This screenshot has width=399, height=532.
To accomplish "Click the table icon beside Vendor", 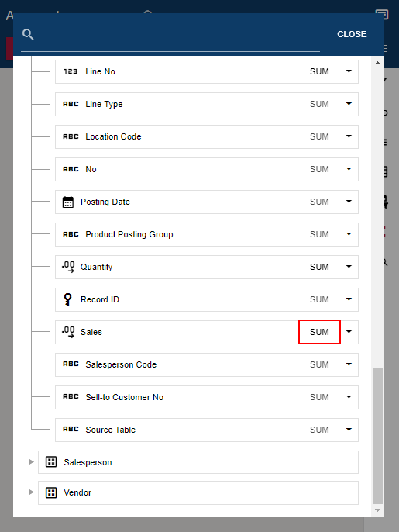I will coord(51,492).
